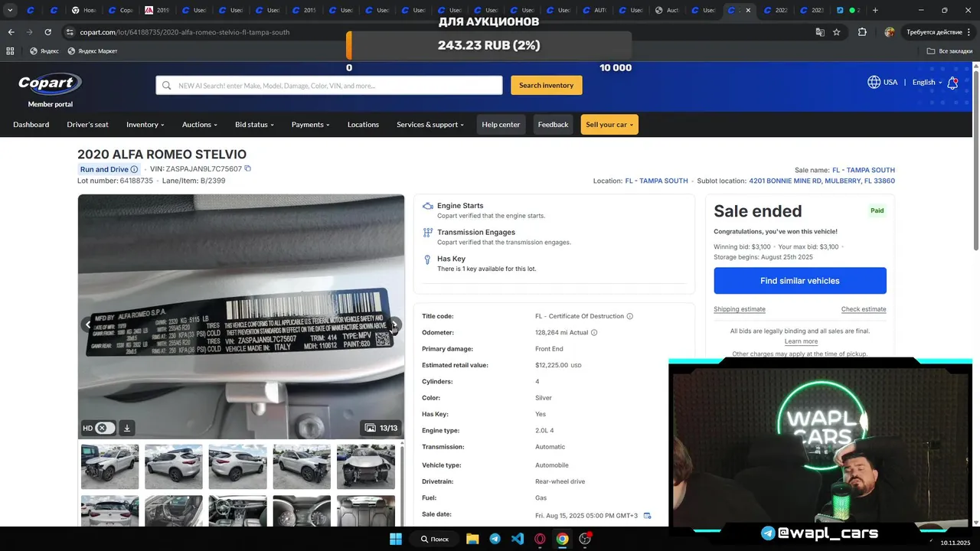
Task: Open Driver's seat menu item
Action: click(x=87, y=125)
